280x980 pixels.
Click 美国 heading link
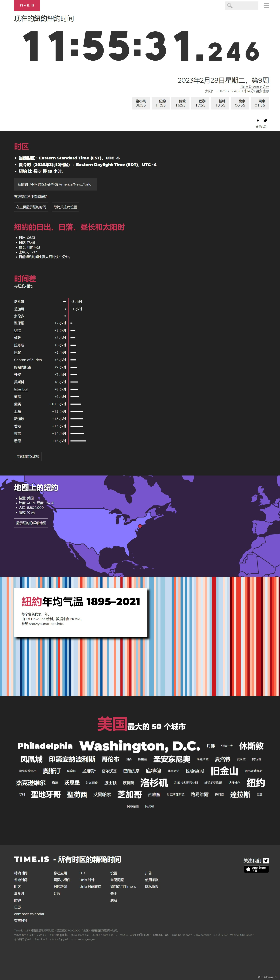click(x=112, y=724)
